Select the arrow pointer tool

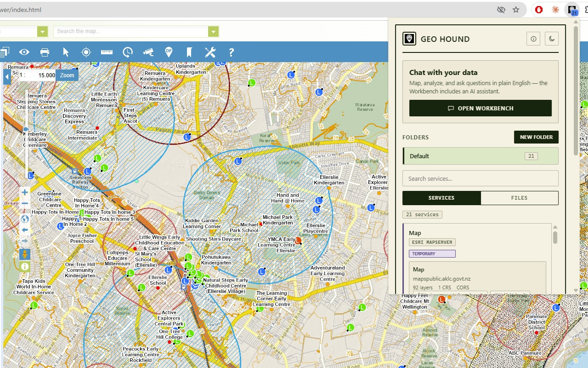click(x=66, y=52)
